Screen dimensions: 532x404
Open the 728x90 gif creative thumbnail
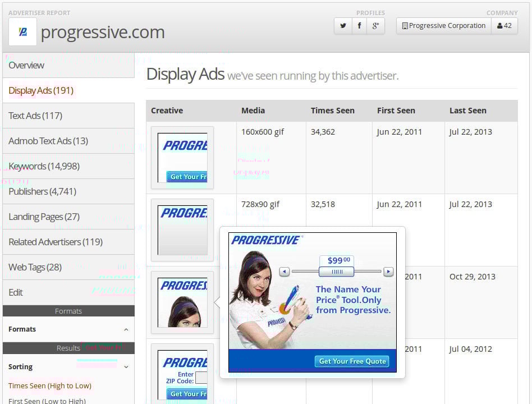[182, 230]
